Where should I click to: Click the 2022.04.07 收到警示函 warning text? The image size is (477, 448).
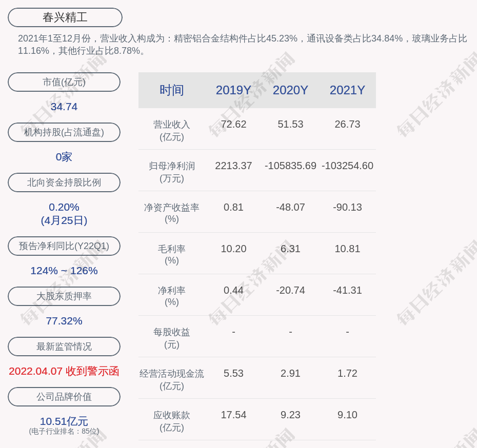point(64,371)
